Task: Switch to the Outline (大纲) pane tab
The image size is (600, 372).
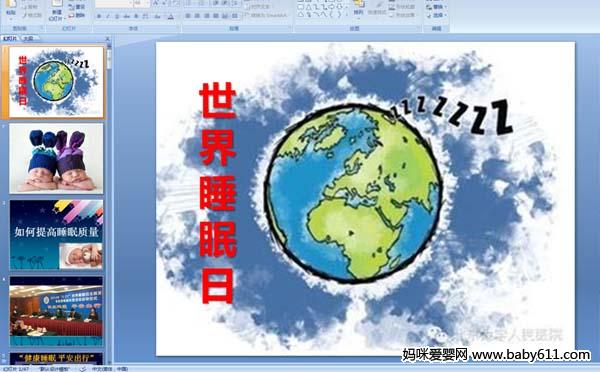Action: click(28, 38)
